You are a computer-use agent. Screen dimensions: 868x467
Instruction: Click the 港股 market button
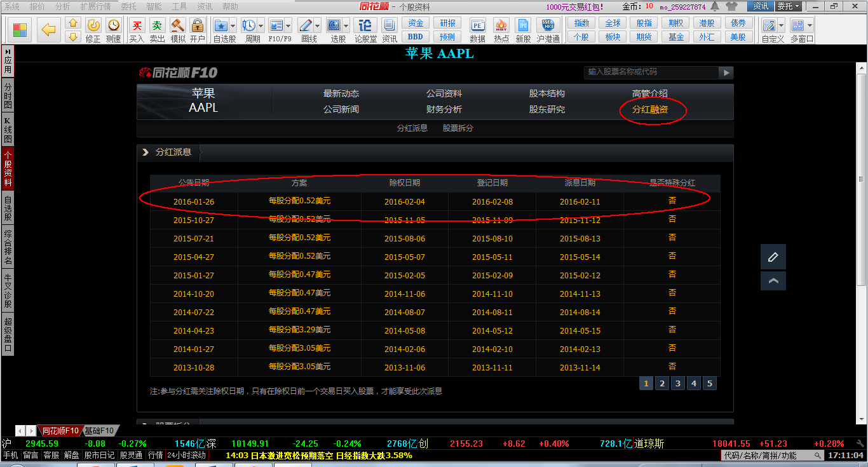pos(707,23)
